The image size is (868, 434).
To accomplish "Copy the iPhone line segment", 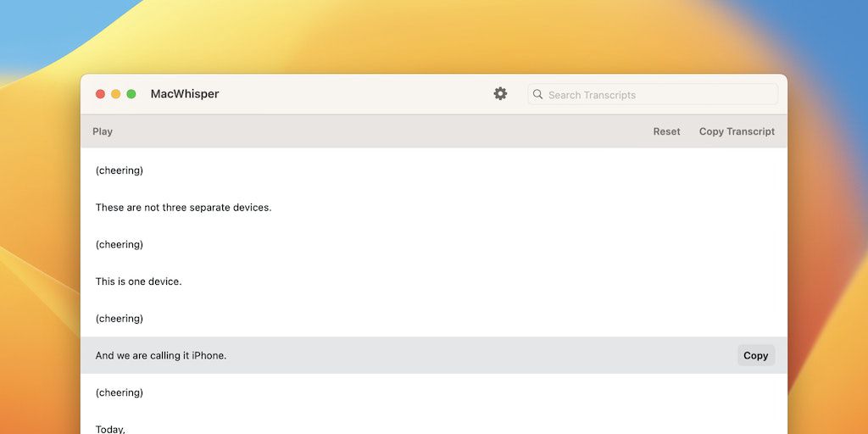I will 755,355.
